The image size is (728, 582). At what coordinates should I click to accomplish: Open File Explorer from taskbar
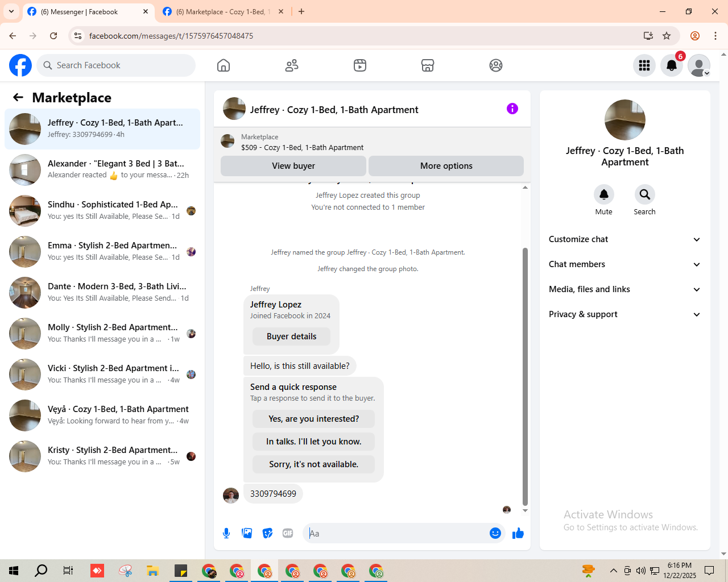coord(152,571)
